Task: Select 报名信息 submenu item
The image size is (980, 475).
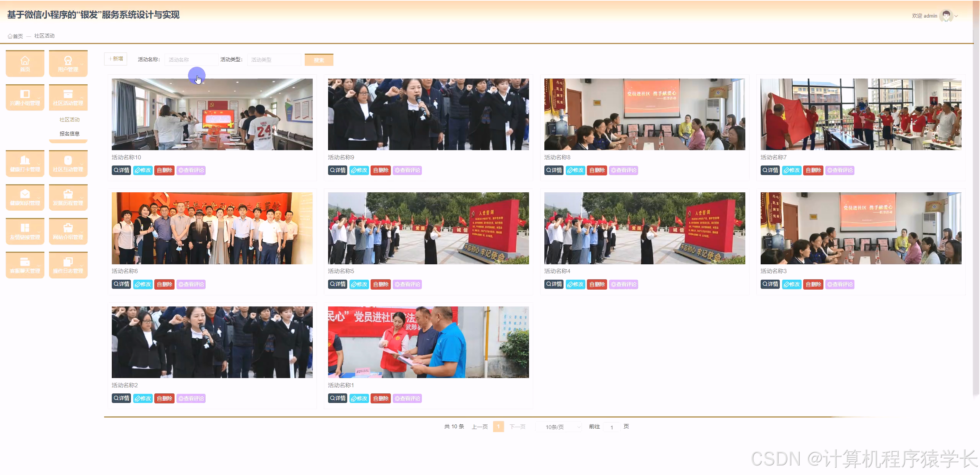Action: click(x=69, y=134)
